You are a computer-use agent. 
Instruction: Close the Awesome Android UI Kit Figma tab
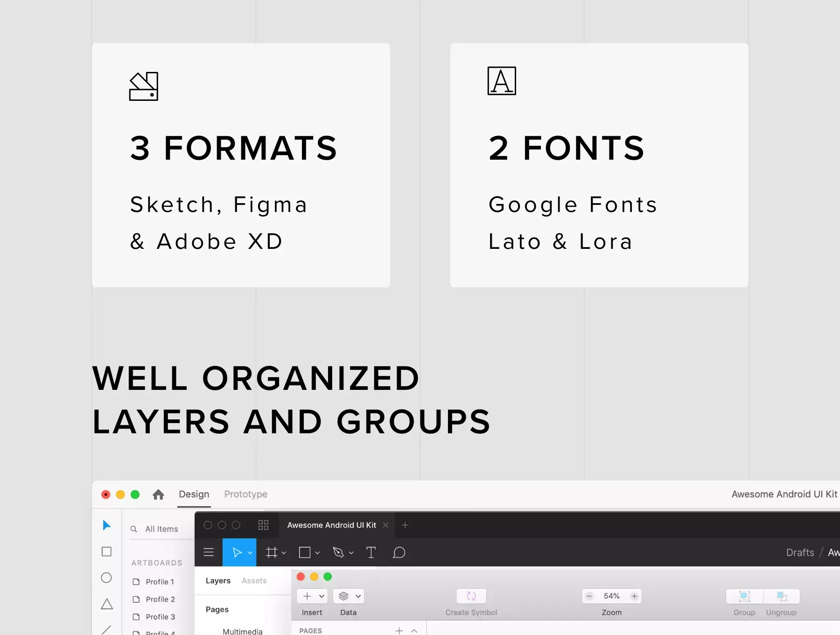click(x=385, y=525)
